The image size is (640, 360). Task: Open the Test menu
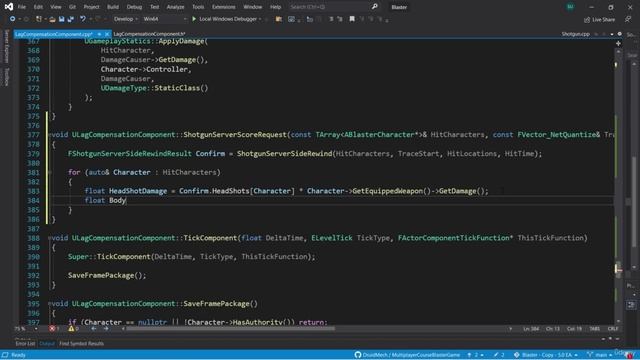(154, 7)
